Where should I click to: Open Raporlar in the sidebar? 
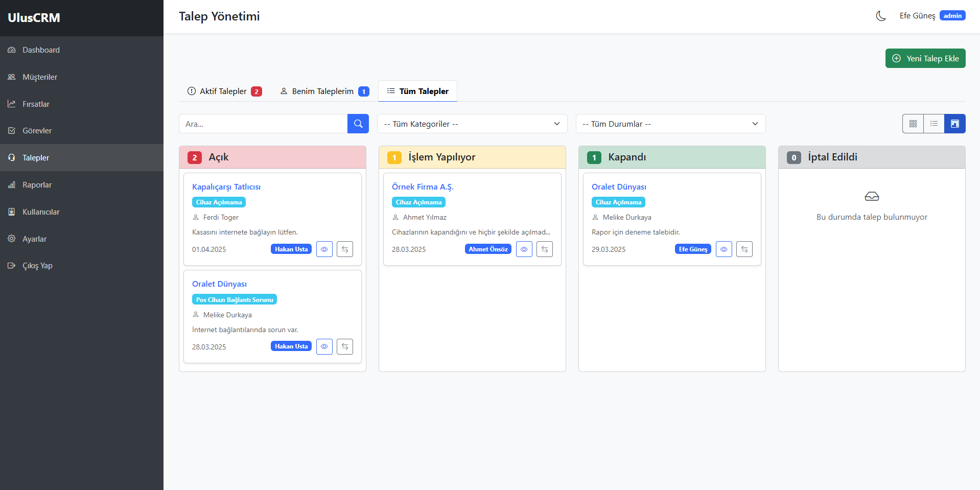tap(37, 185)
